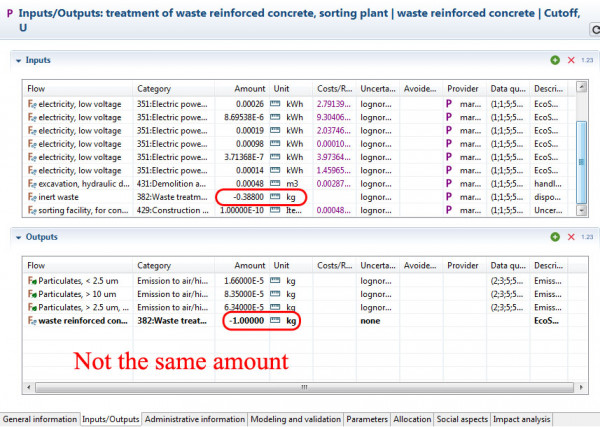
Task: Click Unit column header in Outputs table
Action: pos(291,266)
